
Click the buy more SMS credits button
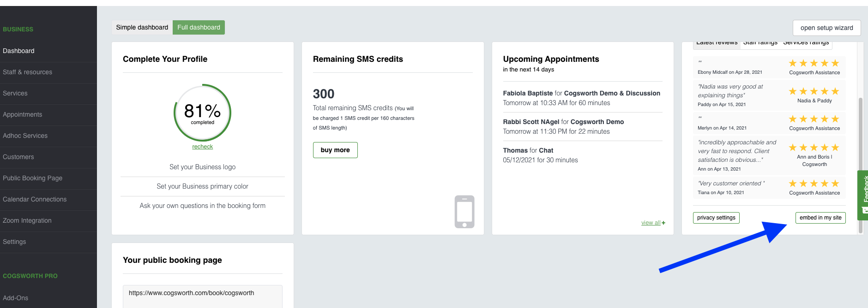(335, 150)
